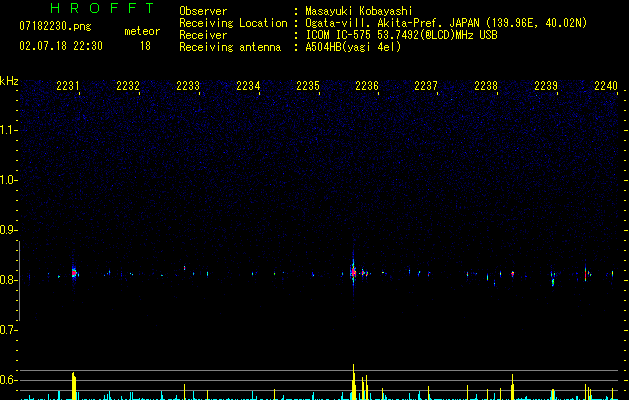Image resolution: width=629 pixels, height=400 pixels.
Task: Click the Observer label
Action: [203, 11]
